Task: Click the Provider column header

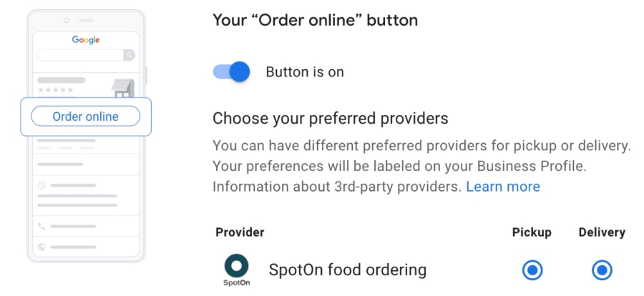Action: click(x=240, y=232)
